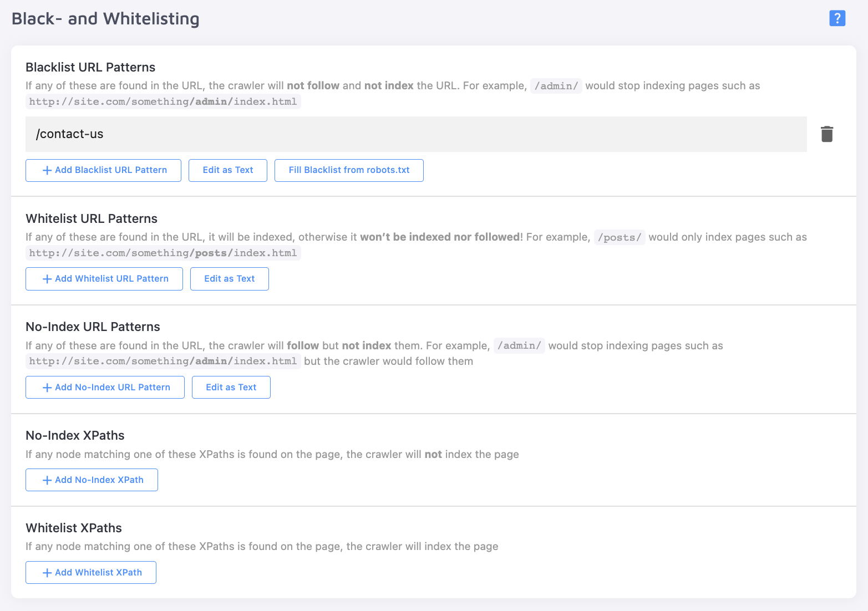Viewport: 868px width, 611px height.
Task: Click plus icon on Add No-Index URL Pattern
Action: [x=47, y=388]
